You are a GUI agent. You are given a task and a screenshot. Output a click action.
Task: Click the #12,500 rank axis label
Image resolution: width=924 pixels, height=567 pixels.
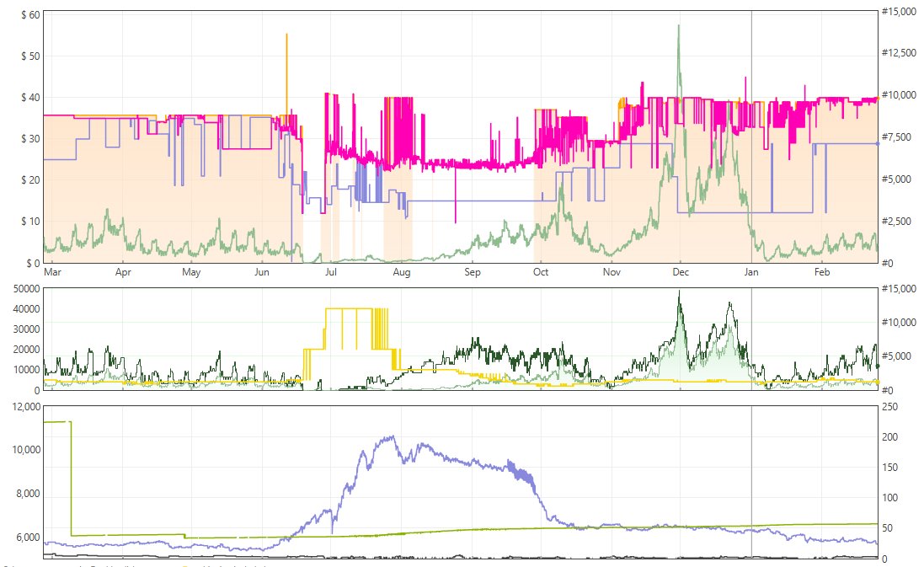899,53
